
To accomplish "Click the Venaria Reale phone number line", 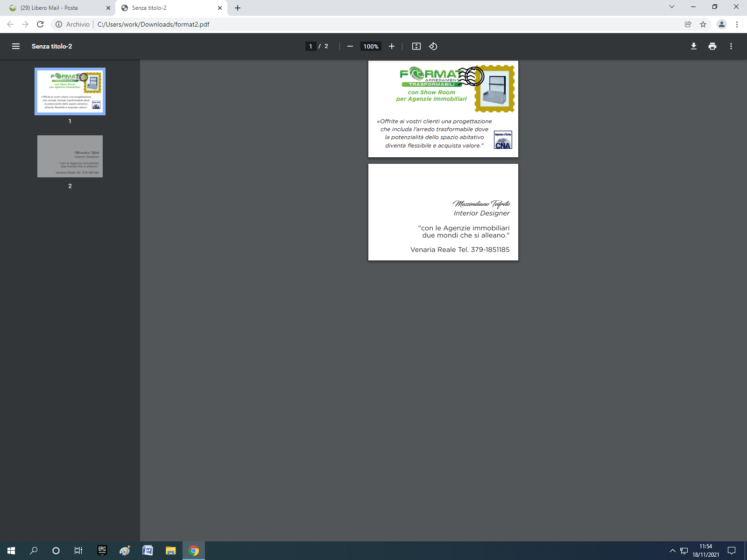I will (x=460, y=250).
